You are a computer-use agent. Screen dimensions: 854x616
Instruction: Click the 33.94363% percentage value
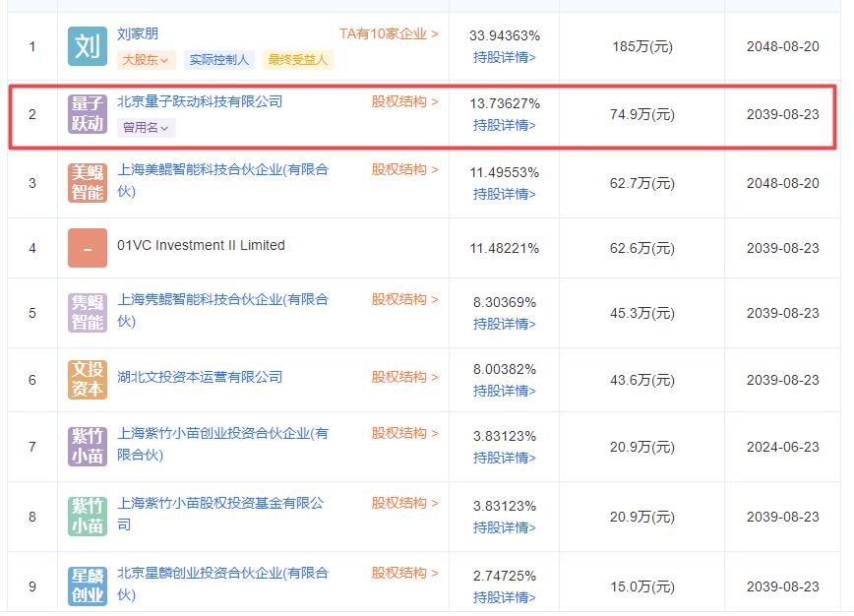click(x=505, y=36)
